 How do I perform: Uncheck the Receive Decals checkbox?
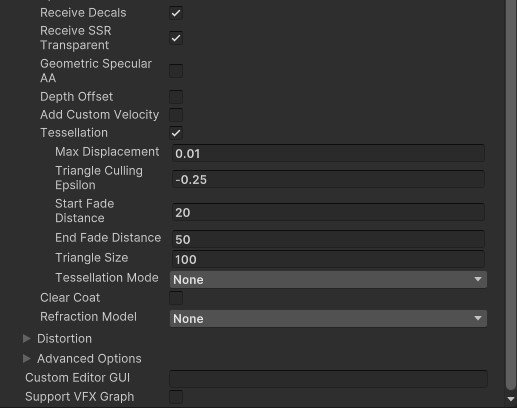pyautogui.click(x=176, y=13)
